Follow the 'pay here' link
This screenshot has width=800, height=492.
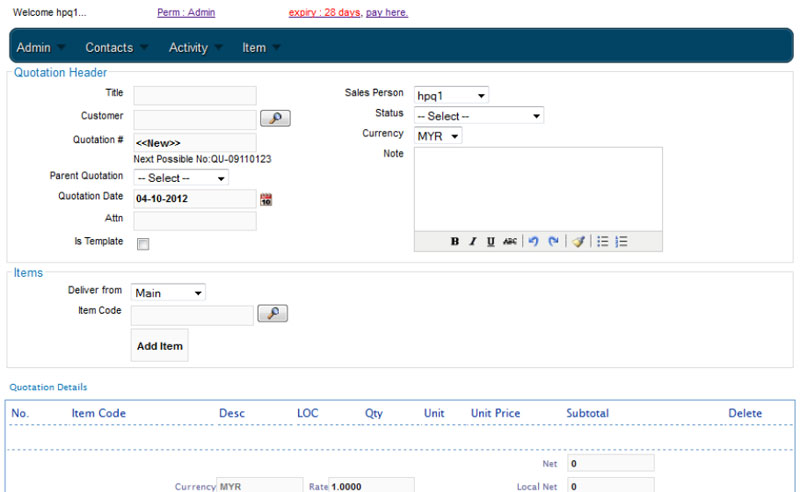click(x=387, y=13)
